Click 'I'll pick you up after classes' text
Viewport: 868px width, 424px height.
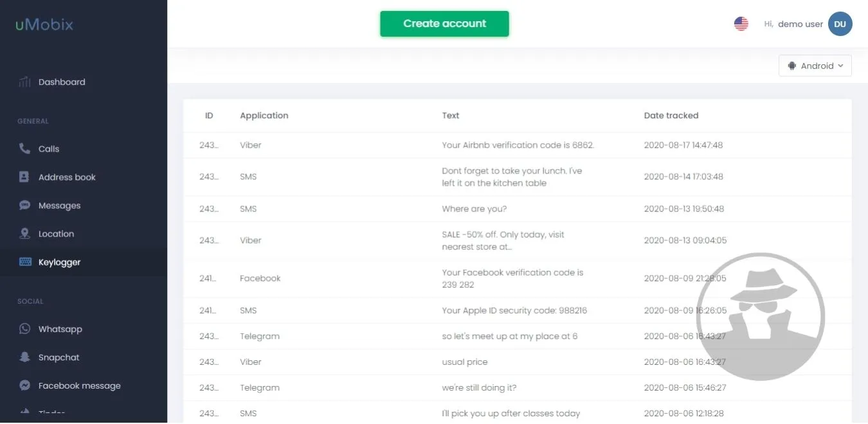[511, 413]
